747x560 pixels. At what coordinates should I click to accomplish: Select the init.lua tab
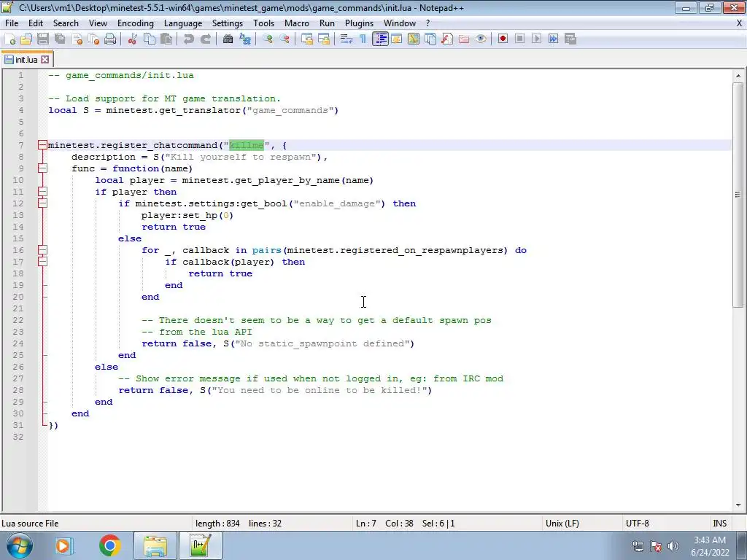pyautogui.click(x=26, y=60)
